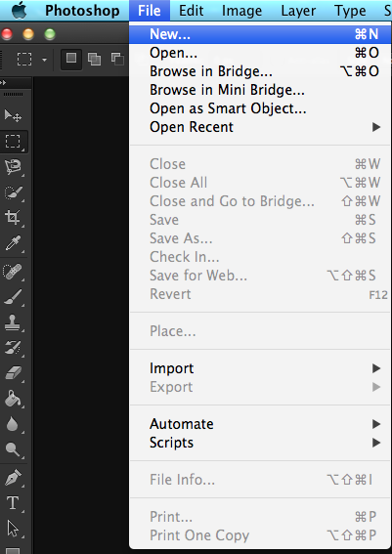Screen dimensions: 392x554
Task: Select the Crop tool
Action: pyautogui.click(x=13, y=217)
